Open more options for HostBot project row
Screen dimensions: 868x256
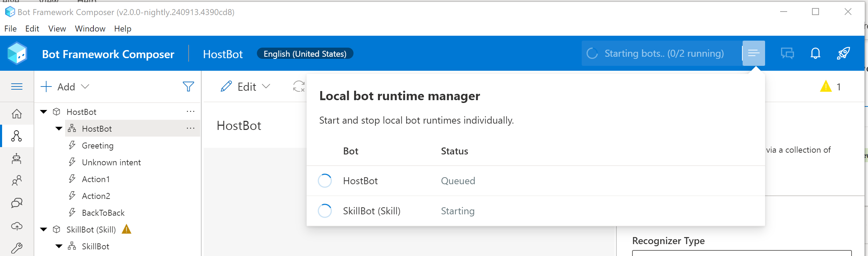pos(190,112)
